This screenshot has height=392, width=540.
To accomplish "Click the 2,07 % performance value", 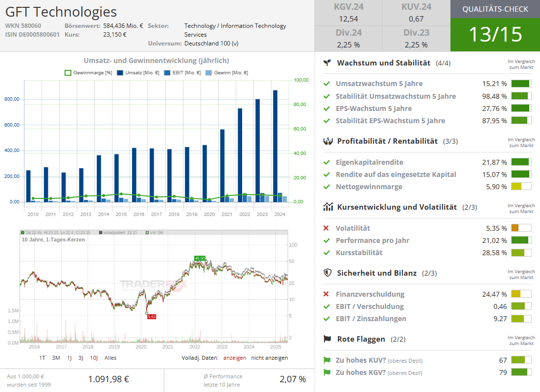I will click(292, 379).
